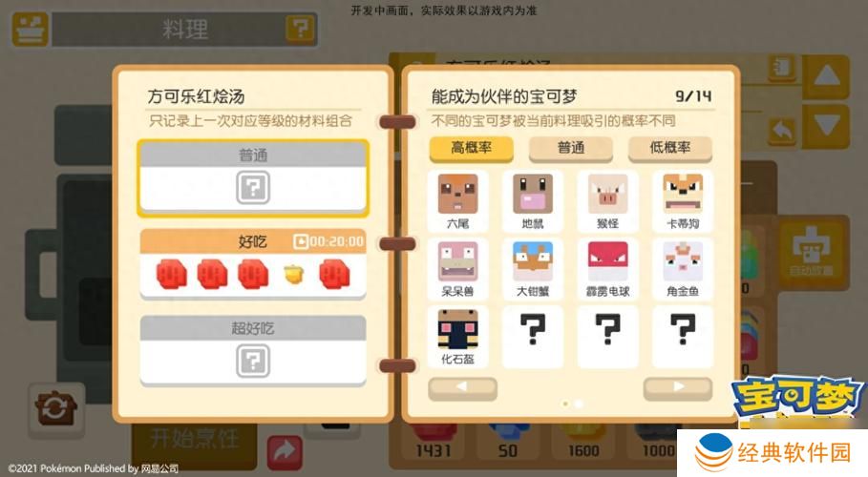
Task: Select the 普通 recipe quality slot
Action: click(x=253, y=177)
